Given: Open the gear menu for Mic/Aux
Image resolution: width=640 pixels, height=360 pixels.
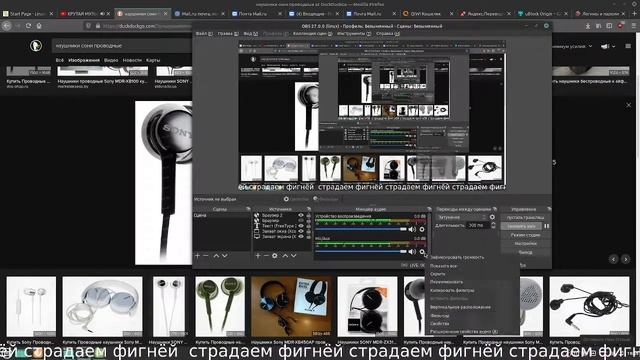Looking at the screenshot, I should click(422, 252).
